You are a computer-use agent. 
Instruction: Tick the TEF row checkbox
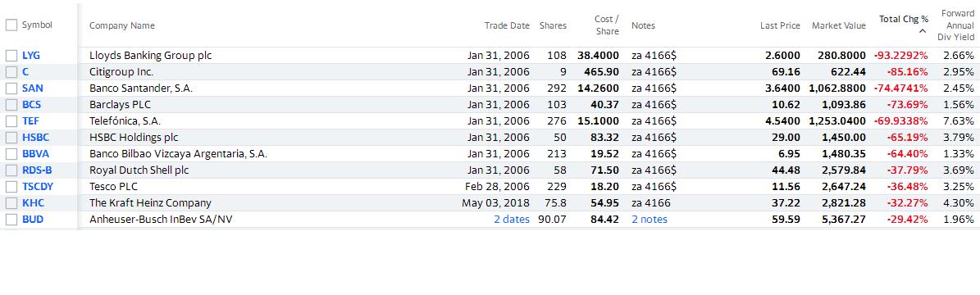(11, 121)
